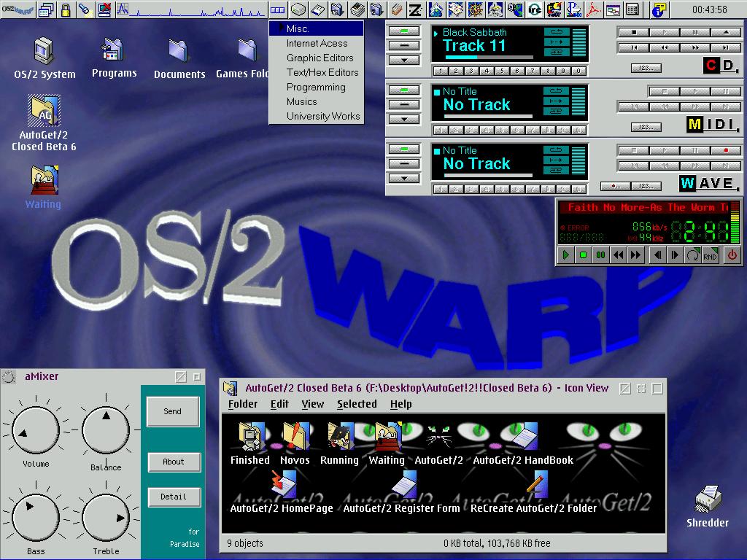Click the Treble knob in aMixer
This screenshot has width=747, height=560.
[x=106, y=518]
